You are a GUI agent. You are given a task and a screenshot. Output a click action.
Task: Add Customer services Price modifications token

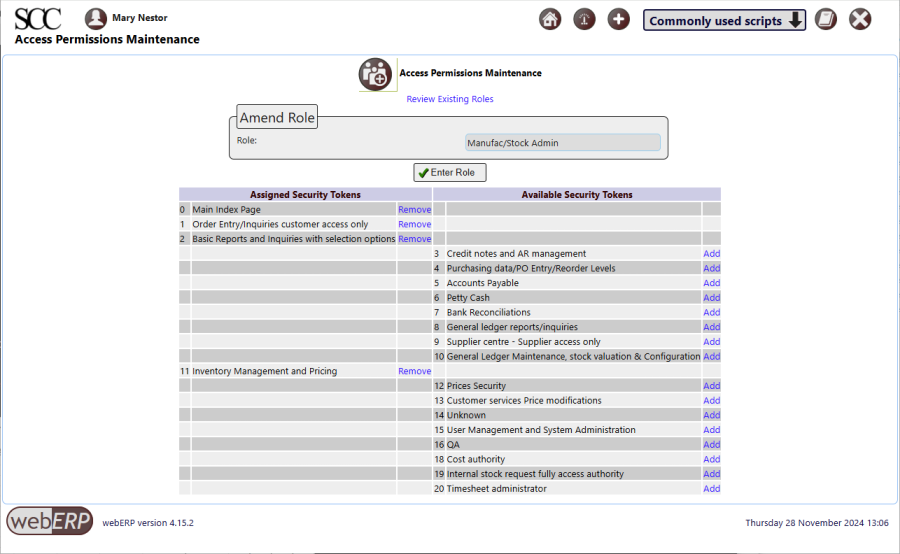pos(712,400)
